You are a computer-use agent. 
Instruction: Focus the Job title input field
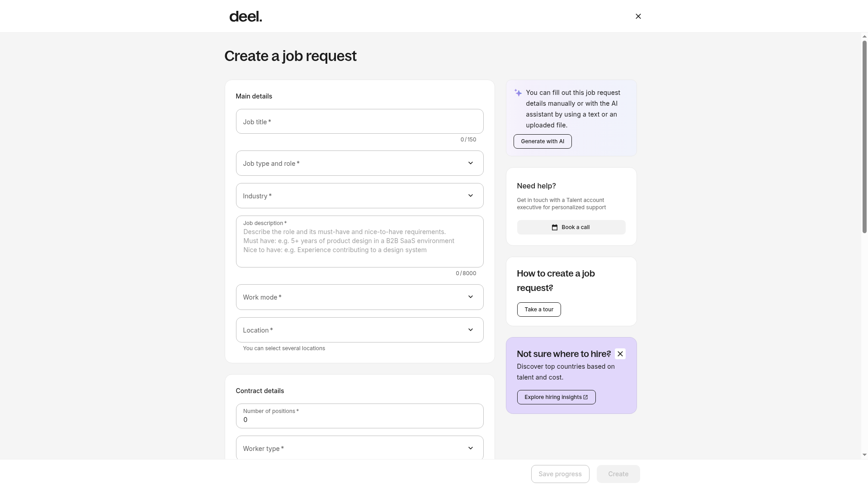[359, 121]
